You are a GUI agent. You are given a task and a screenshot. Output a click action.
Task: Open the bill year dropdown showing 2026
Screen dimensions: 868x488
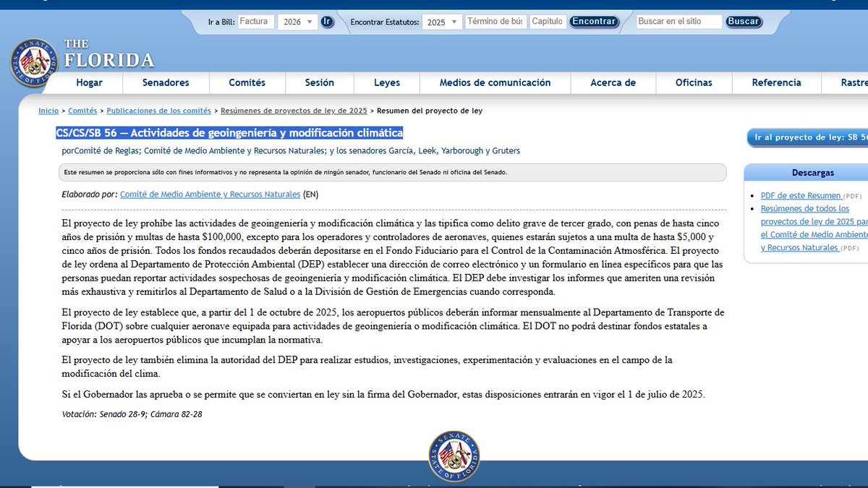pos(298,22)
